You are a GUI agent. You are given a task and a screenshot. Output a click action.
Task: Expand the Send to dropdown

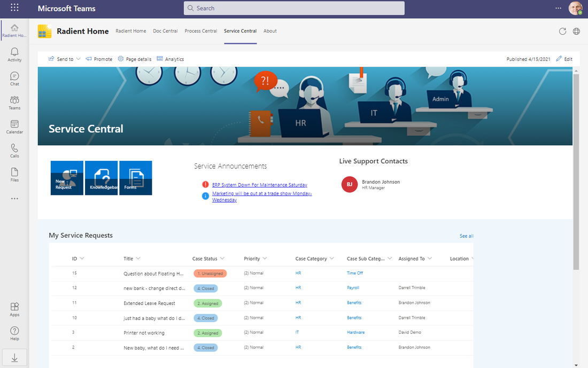[x=77, y=59]
